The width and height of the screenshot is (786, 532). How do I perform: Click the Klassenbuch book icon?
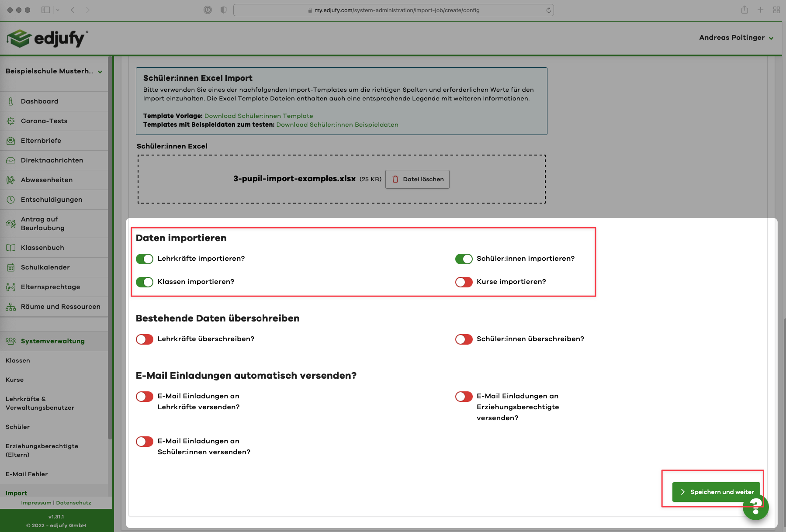pyautogui.click(x=10, y=248)
